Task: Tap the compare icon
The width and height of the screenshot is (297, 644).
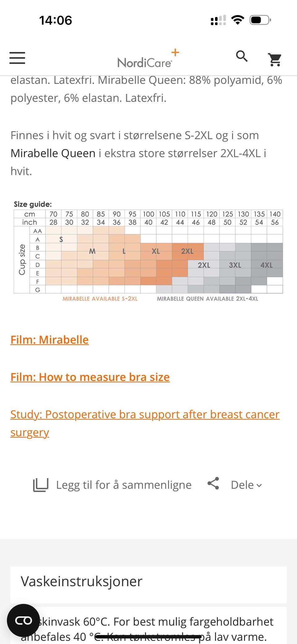Action: (x=41, y=485)
